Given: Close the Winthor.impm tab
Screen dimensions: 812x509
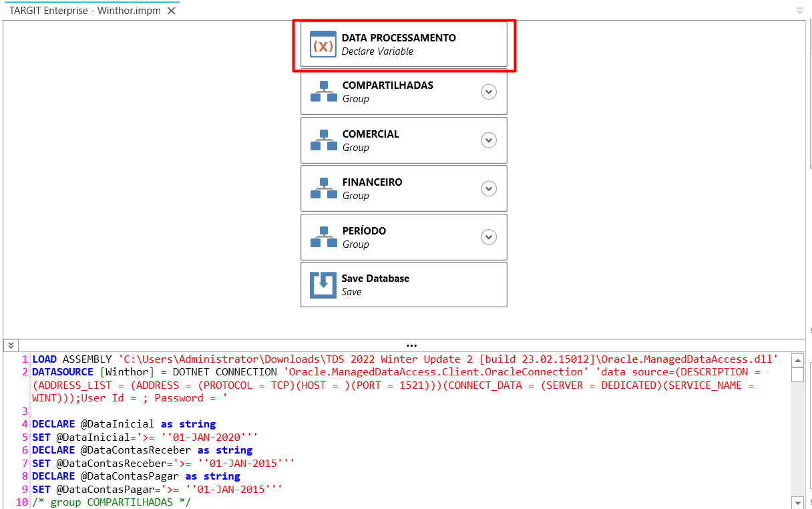Looking at the screenshot, I should coord(172,11).
